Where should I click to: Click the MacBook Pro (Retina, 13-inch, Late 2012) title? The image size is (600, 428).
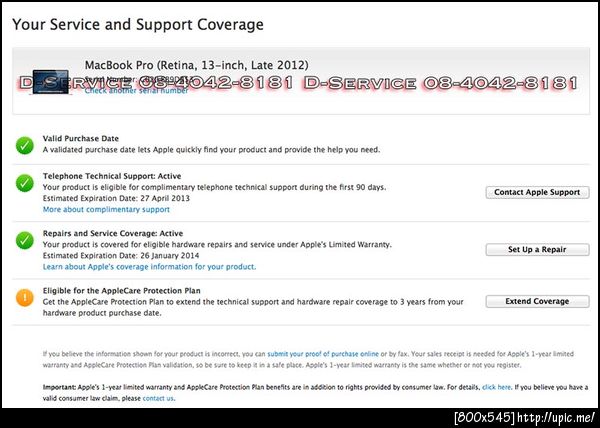pyautogui.click(x=196, y=65)
